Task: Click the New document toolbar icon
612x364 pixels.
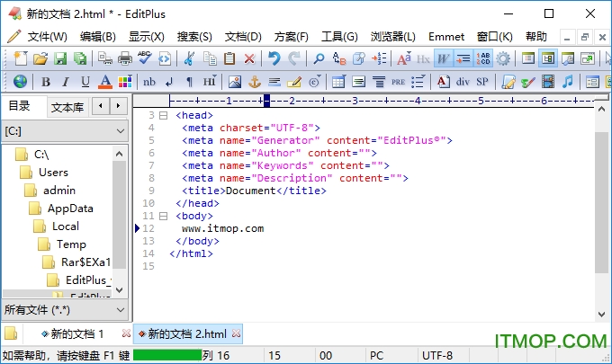Action: pos(21,58)
